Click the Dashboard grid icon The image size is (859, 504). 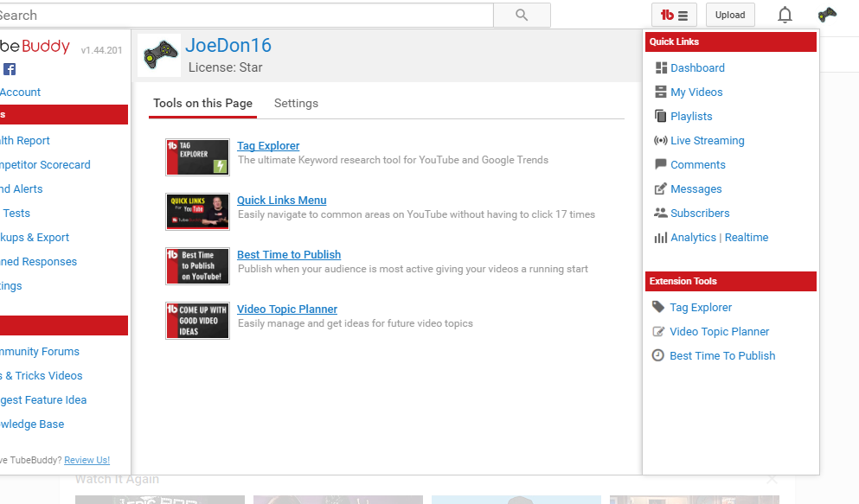coord(661,67)
